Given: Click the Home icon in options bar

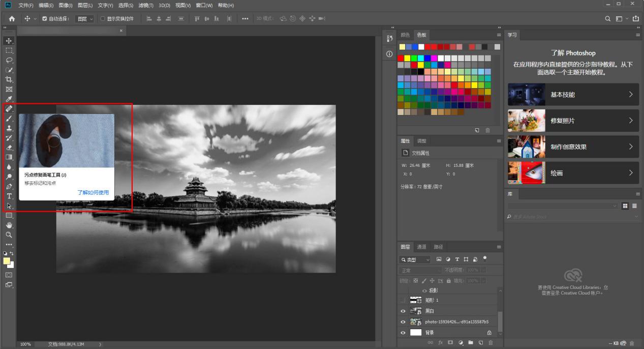Looking at the screenshot, I should (x=12, y=19).
